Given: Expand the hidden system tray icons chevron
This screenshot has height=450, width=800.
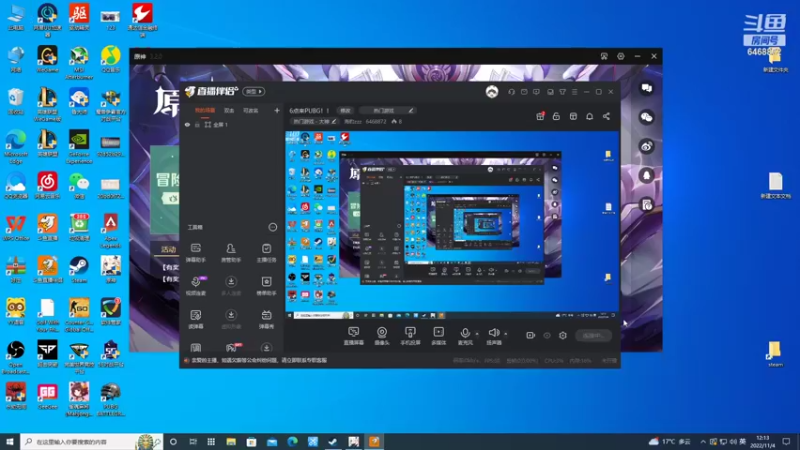Looking at the screenshot, I should [703, 441].
